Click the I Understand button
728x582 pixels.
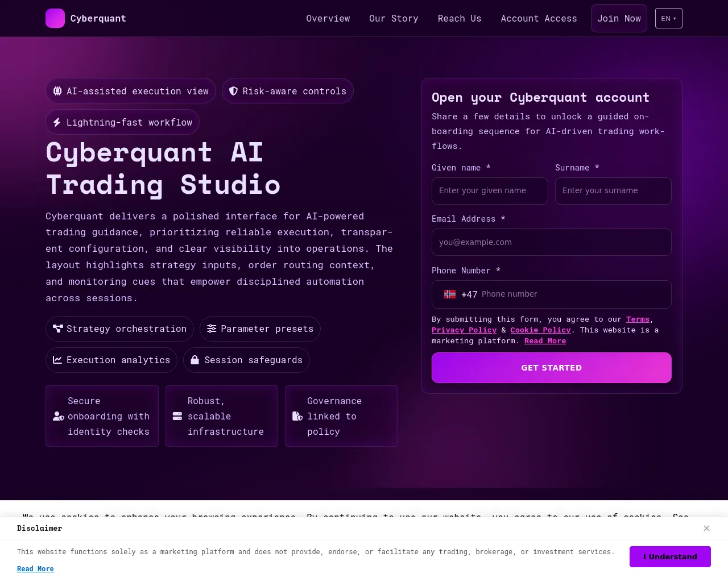[x=670, y=556]
